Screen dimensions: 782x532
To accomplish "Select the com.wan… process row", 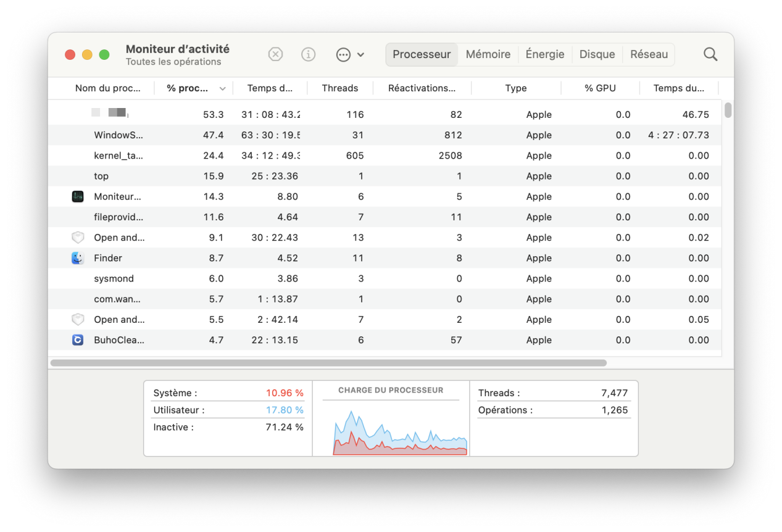I will click(x=385, y=299).
